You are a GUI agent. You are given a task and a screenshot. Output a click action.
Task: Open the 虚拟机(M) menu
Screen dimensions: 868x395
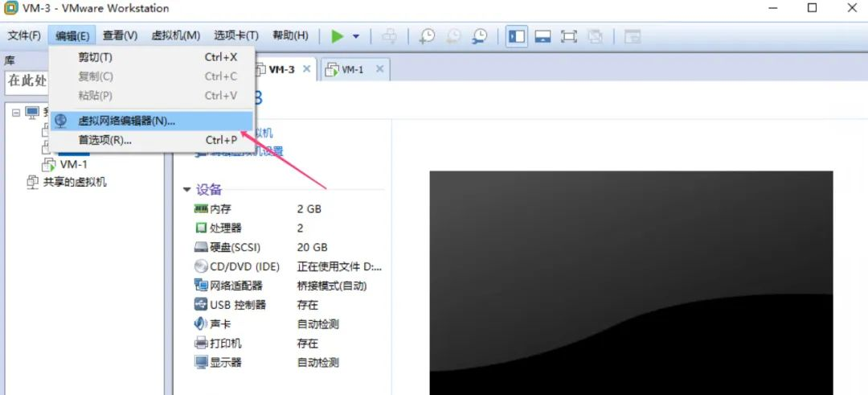175,36
